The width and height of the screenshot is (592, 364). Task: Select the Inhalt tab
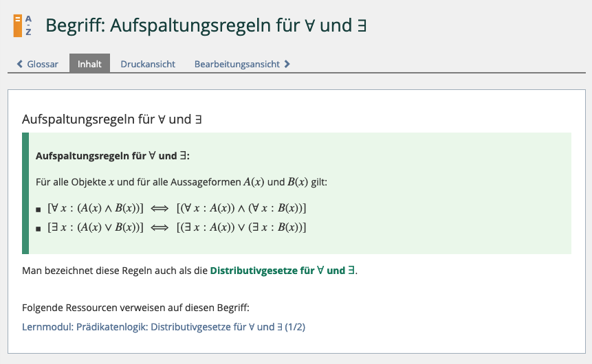pos(89,64)
